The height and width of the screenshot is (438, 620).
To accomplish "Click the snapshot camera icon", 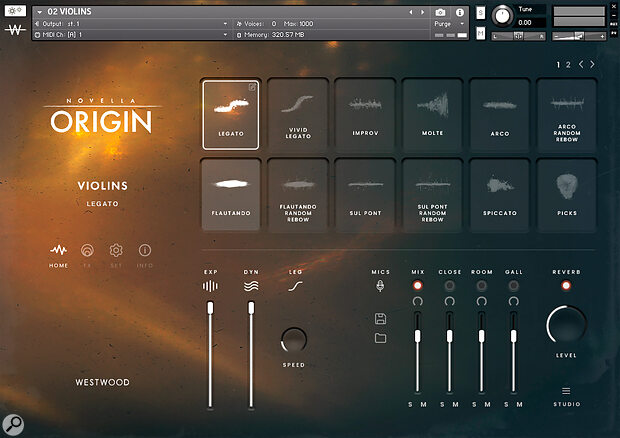I will click(440, 12).
